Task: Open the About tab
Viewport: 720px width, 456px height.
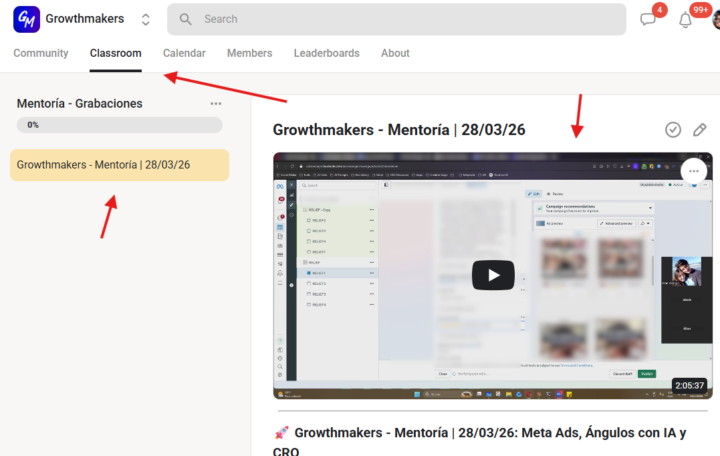Action: (x=395, y=53)
